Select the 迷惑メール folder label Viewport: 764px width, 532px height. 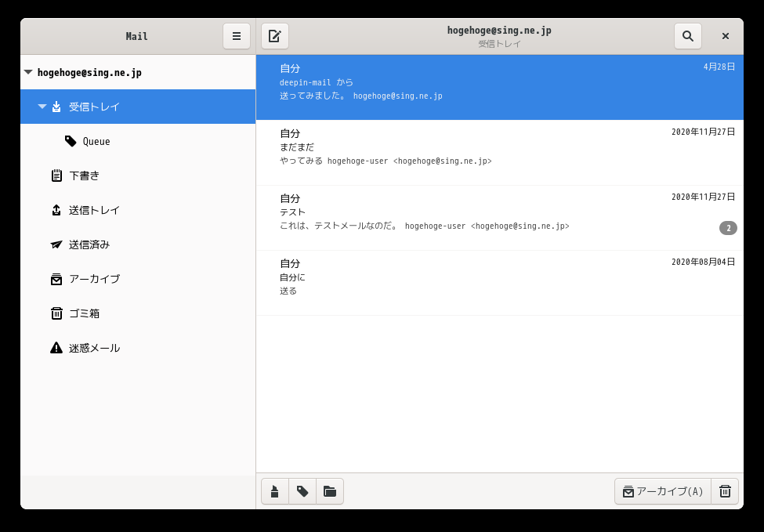(x=95, y=348)
